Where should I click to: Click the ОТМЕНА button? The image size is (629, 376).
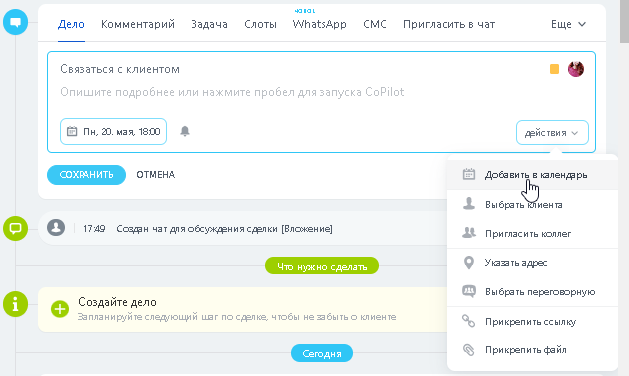pyautogui.click(x=156, y=175)
